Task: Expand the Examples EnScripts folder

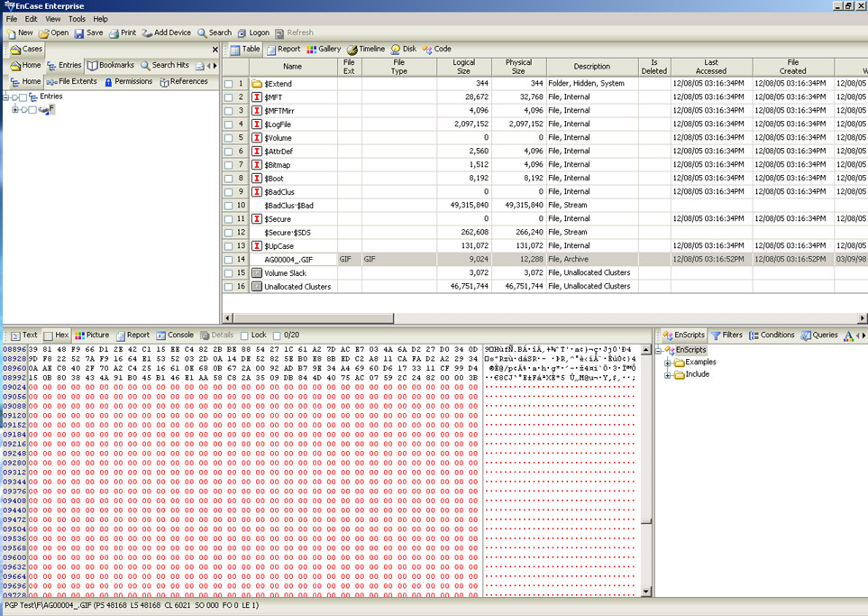Action: pos(668,363)
